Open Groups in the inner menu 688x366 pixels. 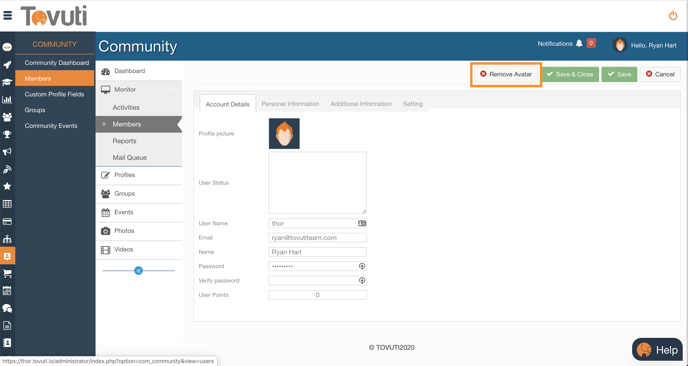point(139,194)
